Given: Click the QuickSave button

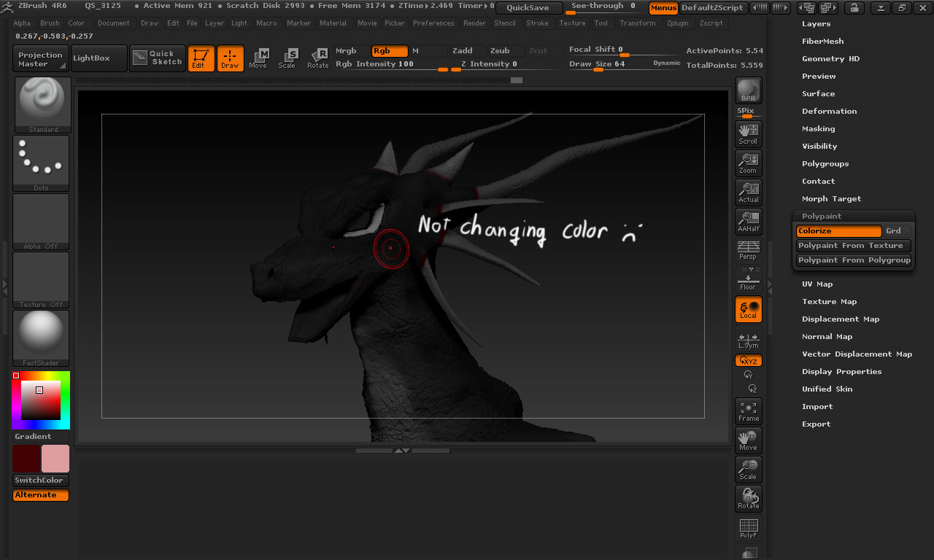Looking at the screenshot, I should coord(529,7).
